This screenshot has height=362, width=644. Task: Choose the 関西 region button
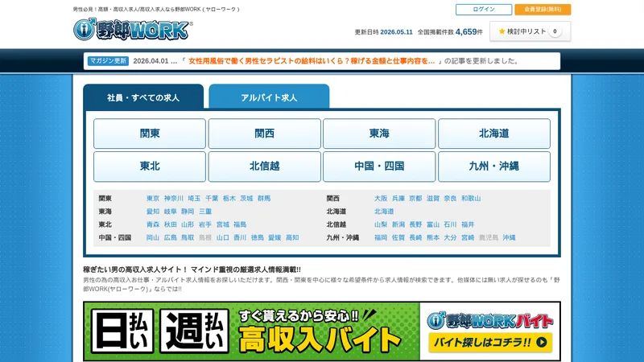click(265, 134)
